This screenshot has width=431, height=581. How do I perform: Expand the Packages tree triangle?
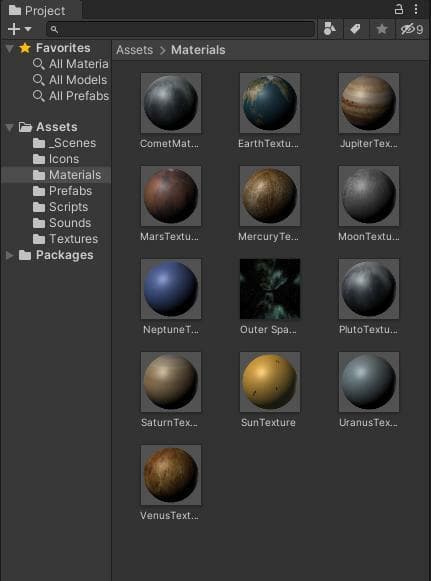click(x=10, y=255)
